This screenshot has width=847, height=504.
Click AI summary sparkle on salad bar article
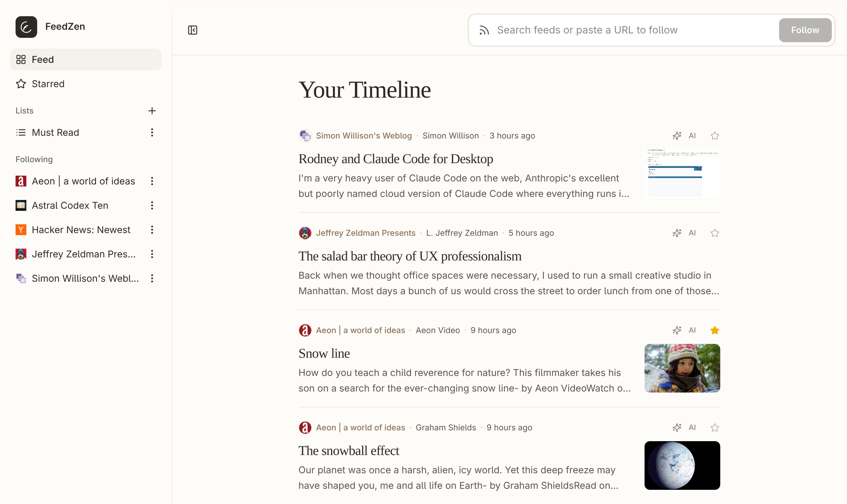(677, 233)
